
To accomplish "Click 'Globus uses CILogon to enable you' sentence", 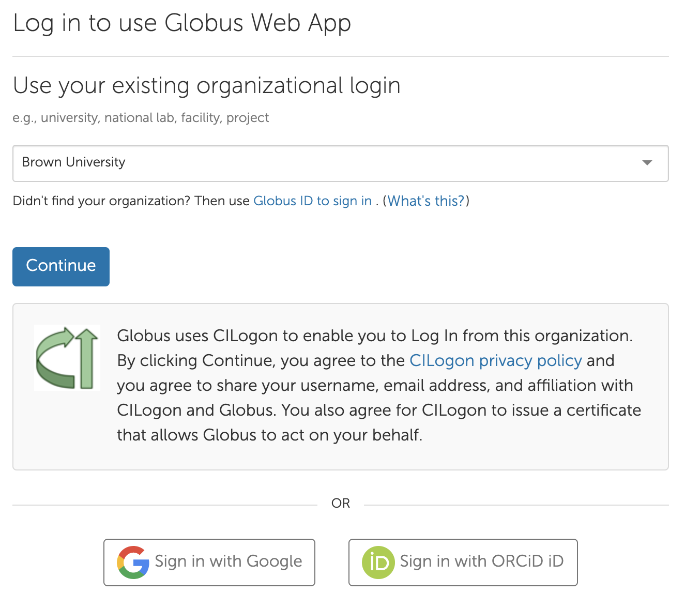I will coord(375,336).
